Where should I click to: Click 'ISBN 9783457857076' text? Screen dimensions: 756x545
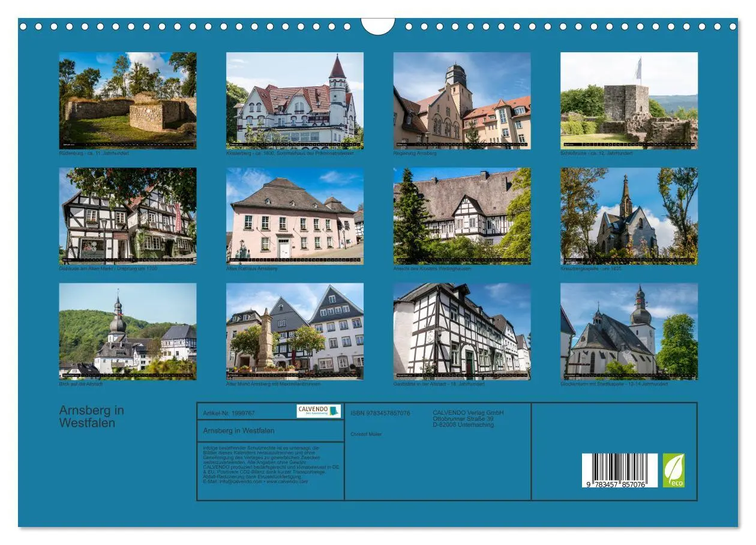[x=380, y=414]
